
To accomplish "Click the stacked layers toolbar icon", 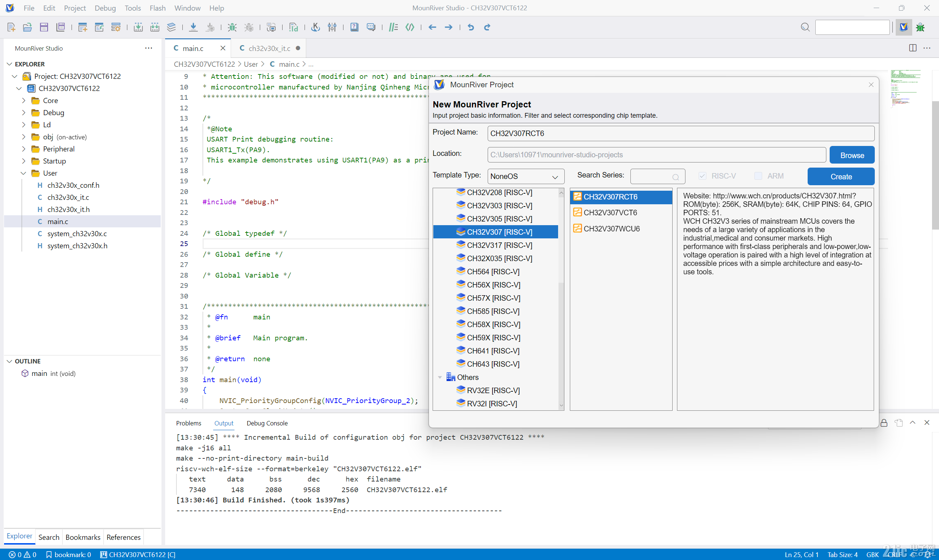I will pyautogui.click(x=171, y=27).
